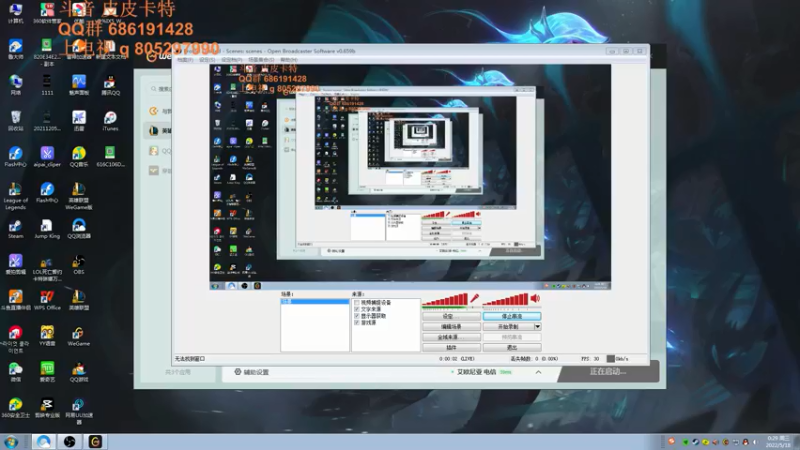Open the 文件 menu in OBS
Image resolution: width=800 pixels, height=450 pixels.
(185, 60)
